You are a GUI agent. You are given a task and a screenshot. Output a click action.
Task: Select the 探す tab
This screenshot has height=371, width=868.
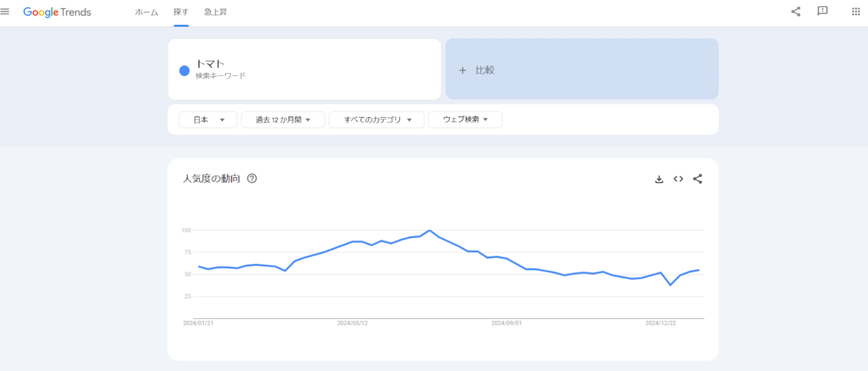(181, 12)
